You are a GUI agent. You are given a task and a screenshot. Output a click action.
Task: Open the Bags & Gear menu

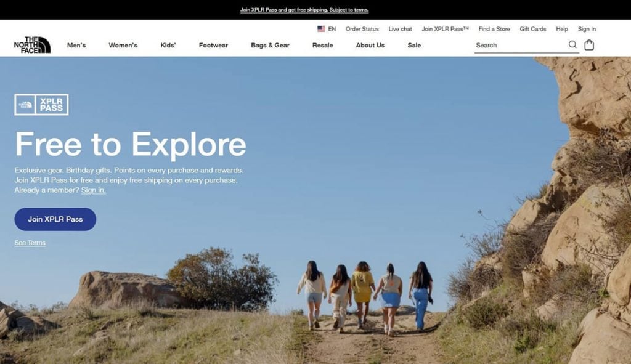pos(270,46)
